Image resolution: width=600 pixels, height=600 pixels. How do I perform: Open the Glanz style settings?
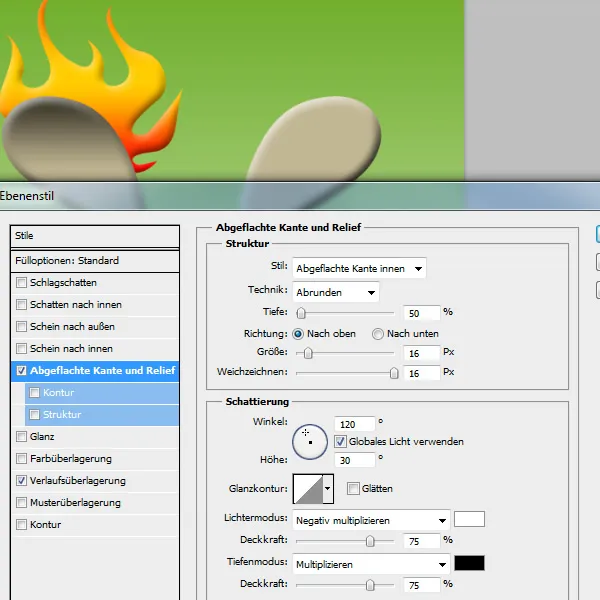click(95, 437)
